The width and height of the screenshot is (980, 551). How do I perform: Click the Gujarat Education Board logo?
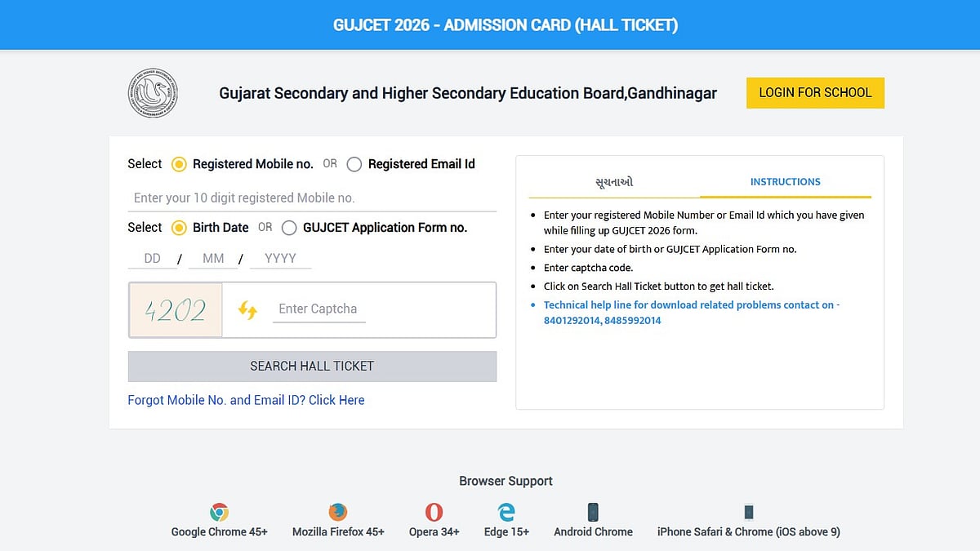click(x=153, y=93)
